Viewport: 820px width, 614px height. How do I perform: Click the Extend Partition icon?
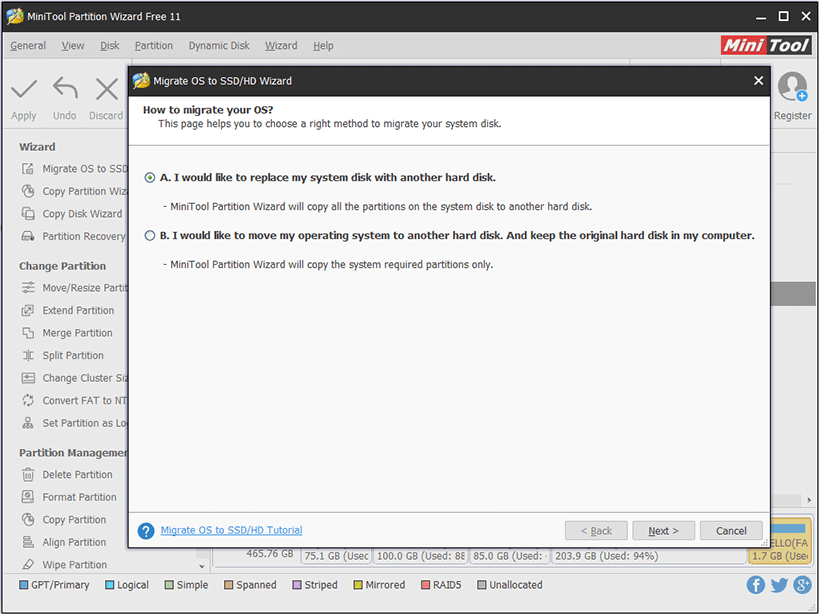(28, 310)
